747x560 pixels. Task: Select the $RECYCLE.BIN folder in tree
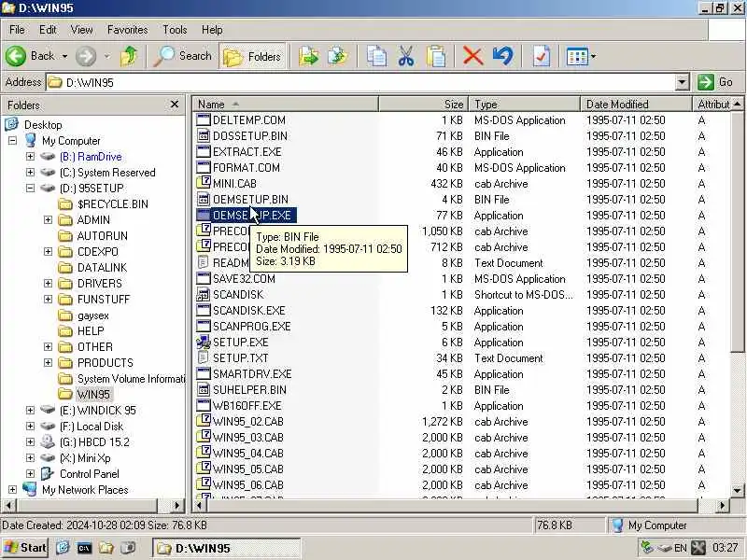[112, 204]
